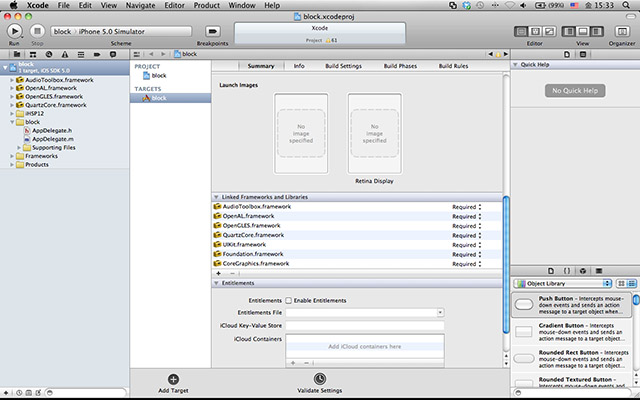Show the Media library icon
The height and width of the screenshot is (400, 640).
pos(599,271)
